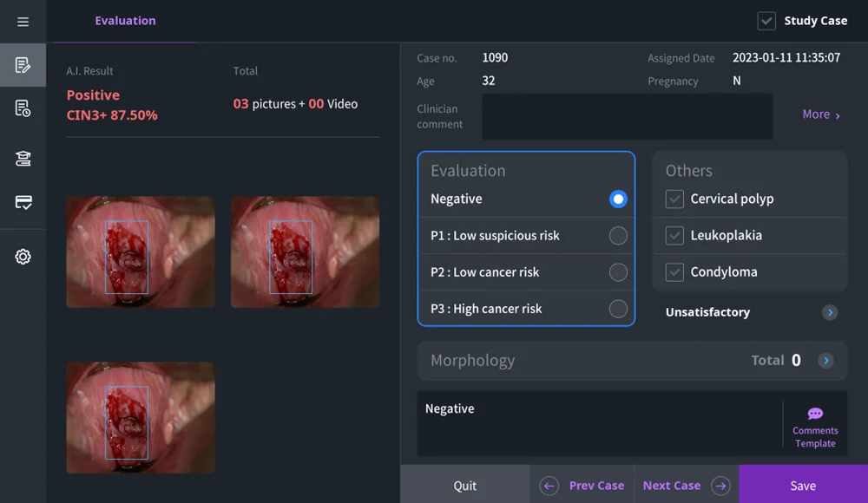Open the settings gear icon

(x=23, y=257)
